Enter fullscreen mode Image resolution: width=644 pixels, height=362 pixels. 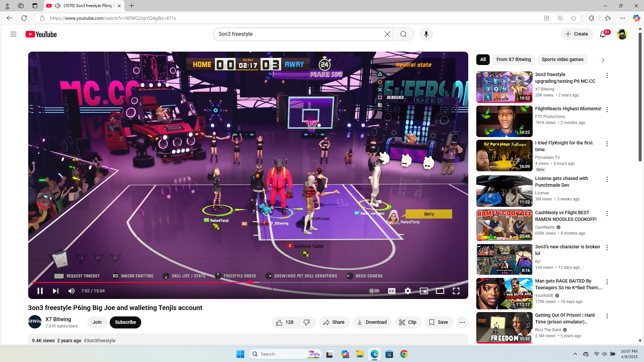coord(456,291)
